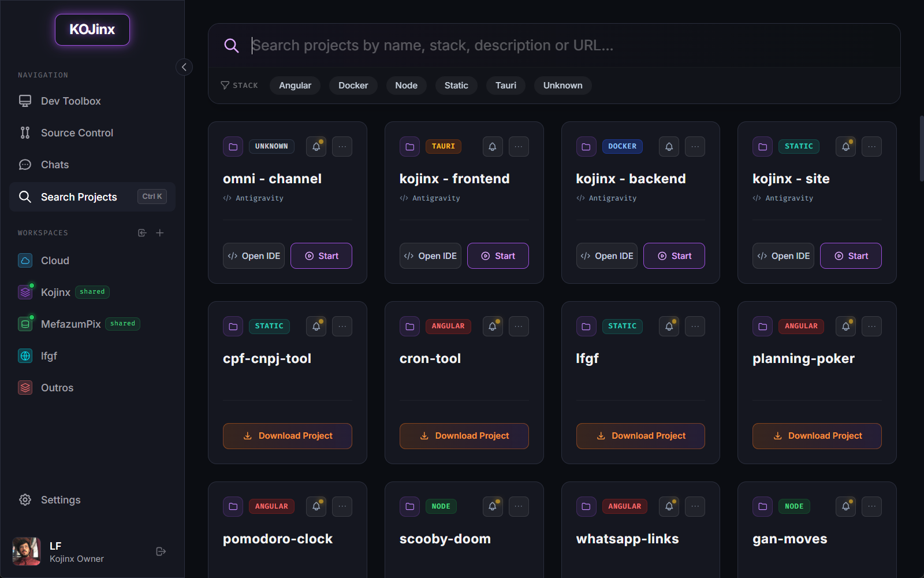Start the kojinx - site project
This screenshot has width=924, height=578.
pyautogui.click(x=851, y=256)
